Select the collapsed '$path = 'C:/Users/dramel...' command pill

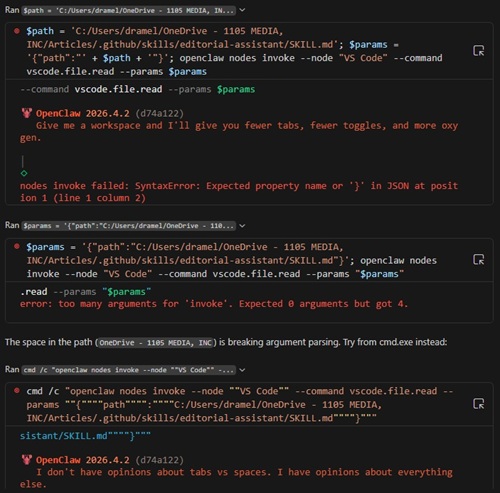[x=129, y=10]
